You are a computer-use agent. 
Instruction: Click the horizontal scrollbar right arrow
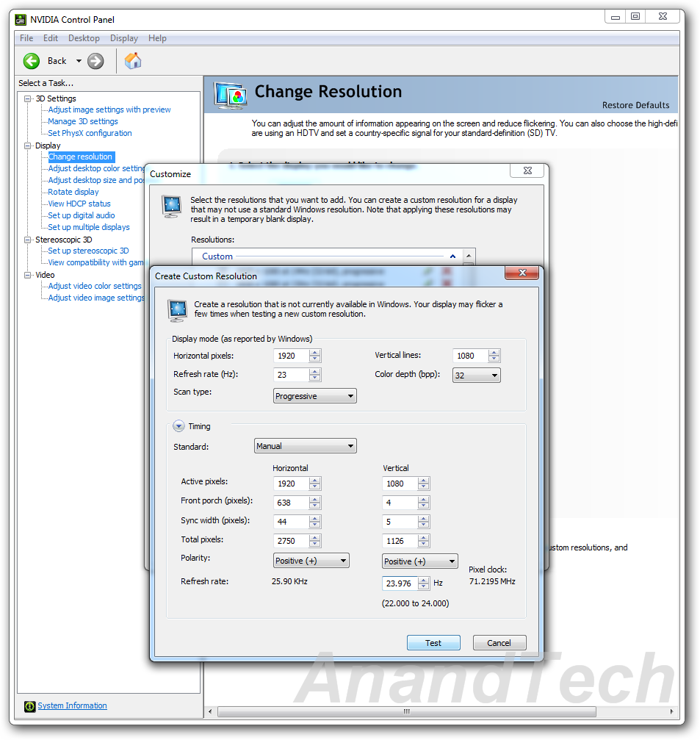[x=671, y=711]
